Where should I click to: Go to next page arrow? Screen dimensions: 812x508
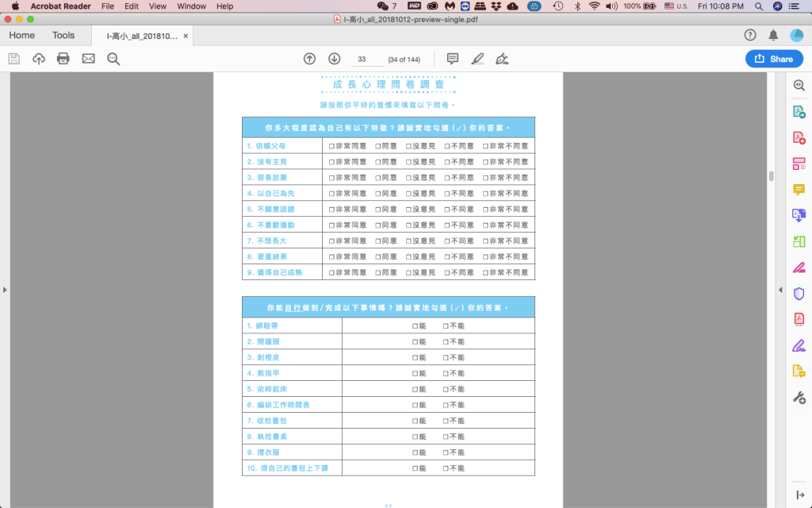[x=334, y=59]
